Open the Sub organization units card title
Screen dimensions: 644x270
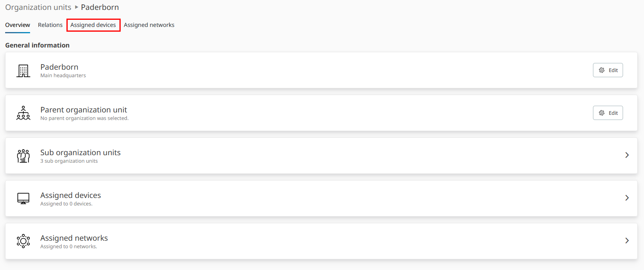[x=80, y=152]
